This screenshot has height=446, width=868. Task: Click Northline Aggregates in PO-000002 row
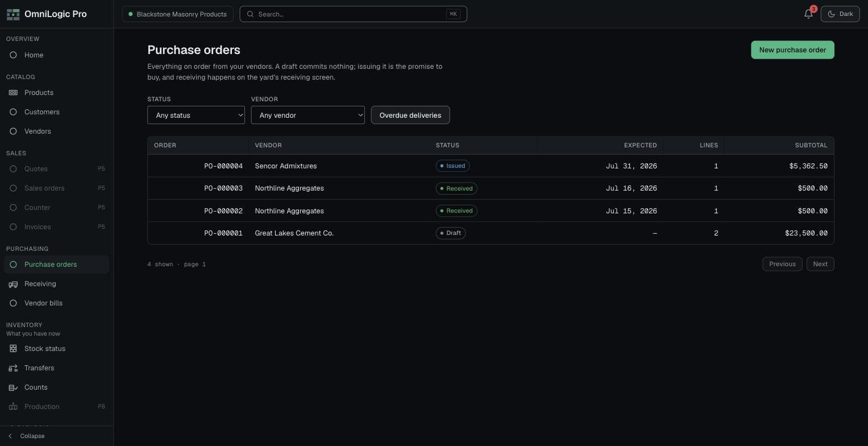pyautogui.click(x=289, y=211)
